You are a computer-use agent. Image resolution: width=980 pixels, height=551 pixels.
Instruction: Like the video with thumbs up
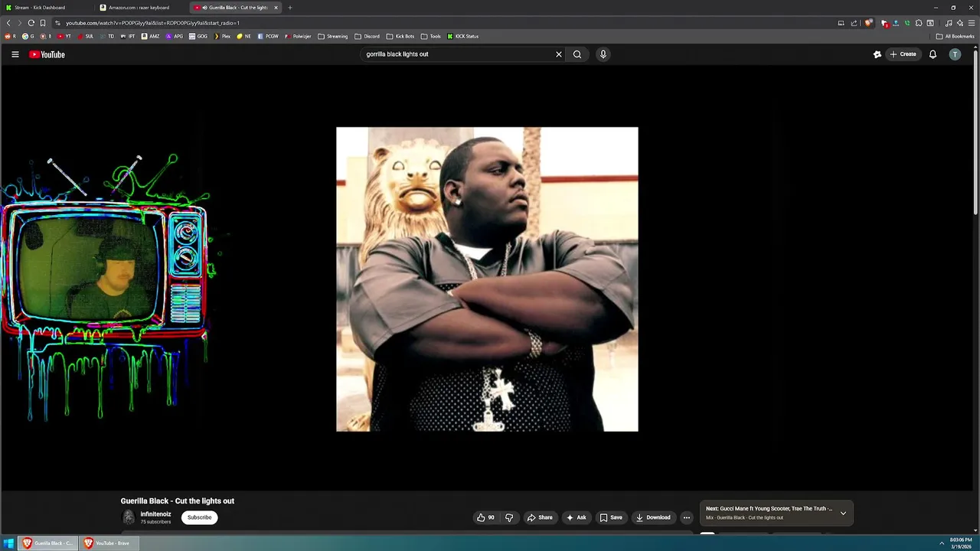coord(486,517)
